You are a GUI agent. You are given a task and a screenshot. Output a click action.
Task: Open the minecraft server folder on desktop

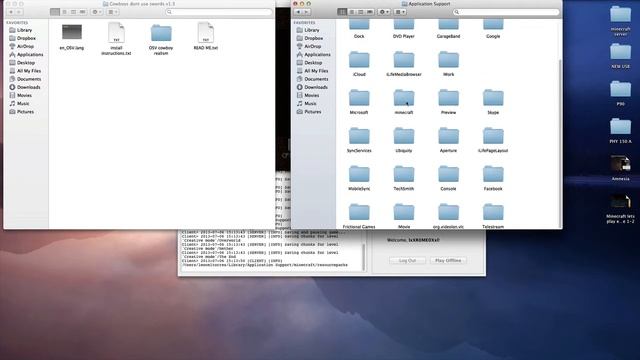tap(620, 16)
